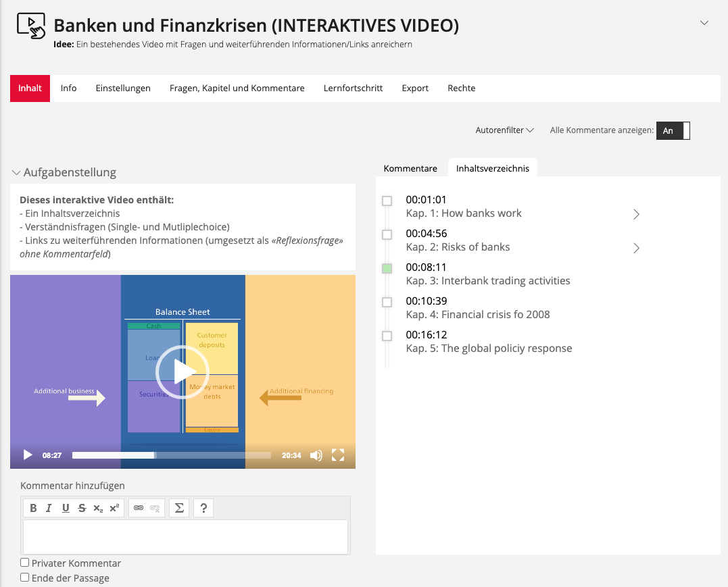Open the Autorenfilter dropdown

[x=504, y=130]
